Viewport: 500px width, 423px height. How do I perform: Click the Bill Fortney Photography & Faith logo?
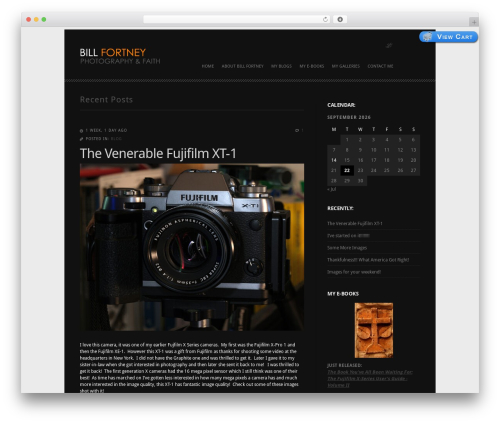click(x=120, y=56)
